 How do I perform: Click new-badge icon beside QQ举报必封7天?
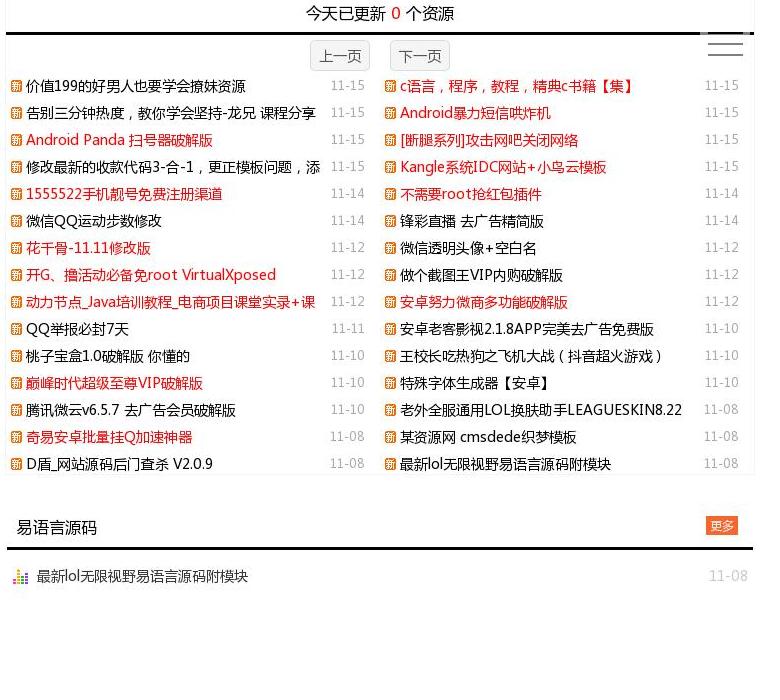click(16, 329)
